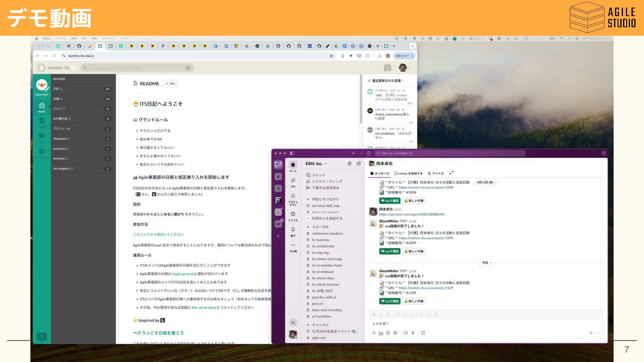Click the Slack back navigation arrow

pos(354,153)
